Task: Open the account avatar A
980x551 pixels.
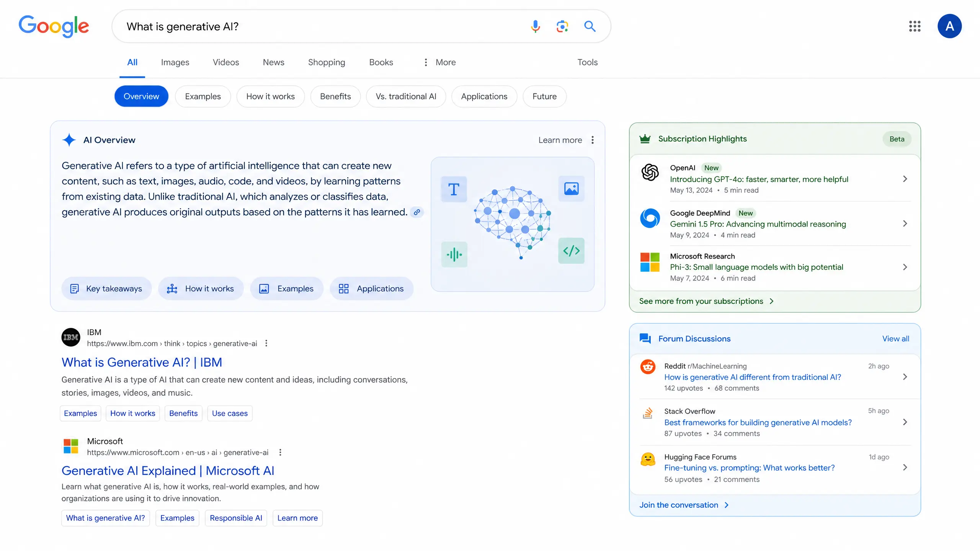Action: coord(949,26)
